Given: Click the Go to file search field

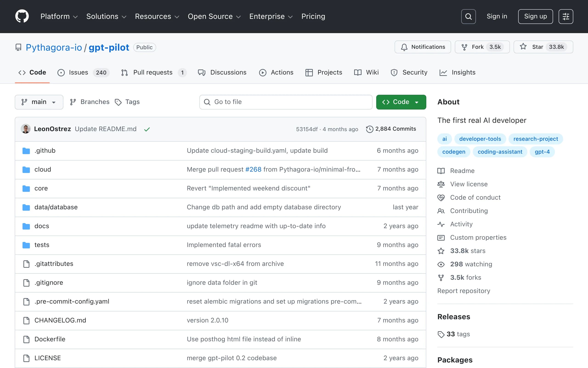Looking at the screenshot, I should pos(286,102).
